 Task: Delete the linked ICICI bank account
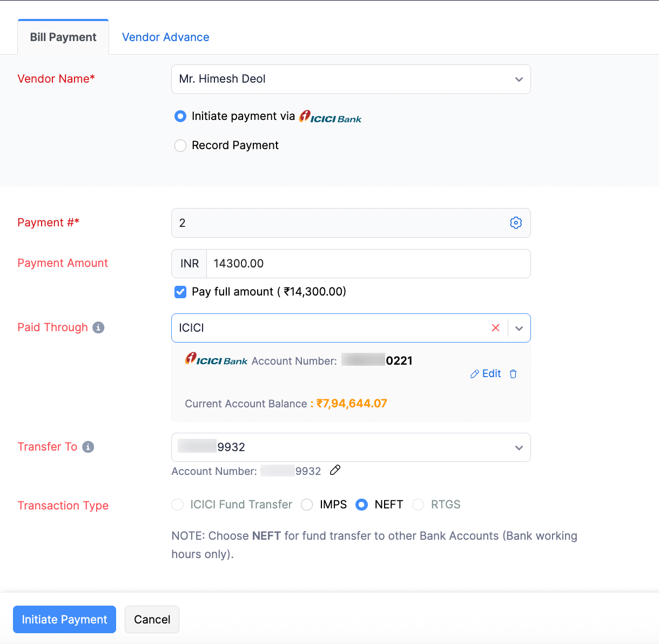click(513, 374)
